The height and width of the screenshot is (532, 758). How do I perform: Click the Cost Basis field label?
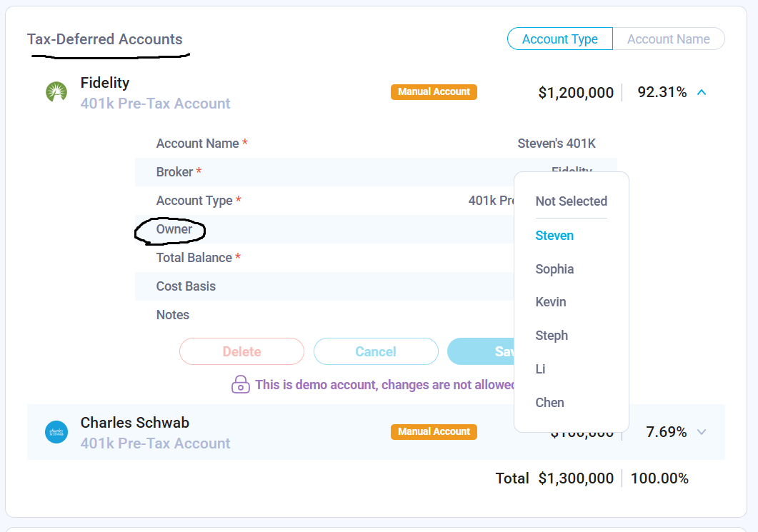[x=186, y=286]
